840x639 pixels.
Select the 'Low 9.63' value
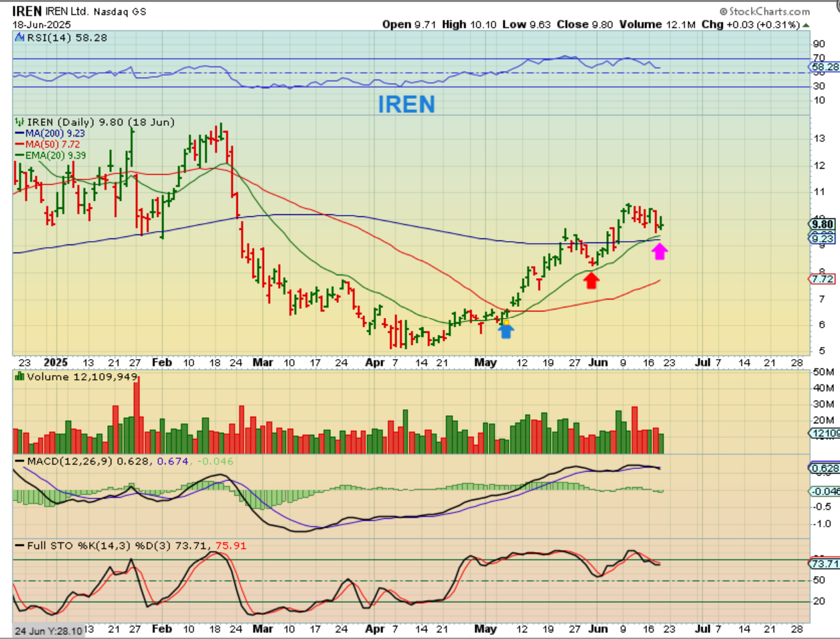(x=527, y=25)
